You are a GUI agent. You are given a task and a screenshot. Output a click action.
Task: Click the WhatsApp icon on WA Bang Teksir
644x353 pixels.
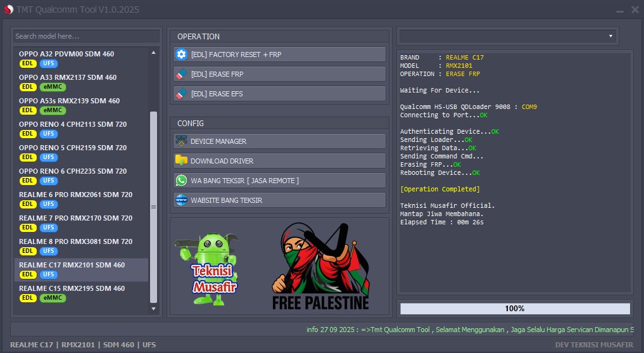pos(181,181)
